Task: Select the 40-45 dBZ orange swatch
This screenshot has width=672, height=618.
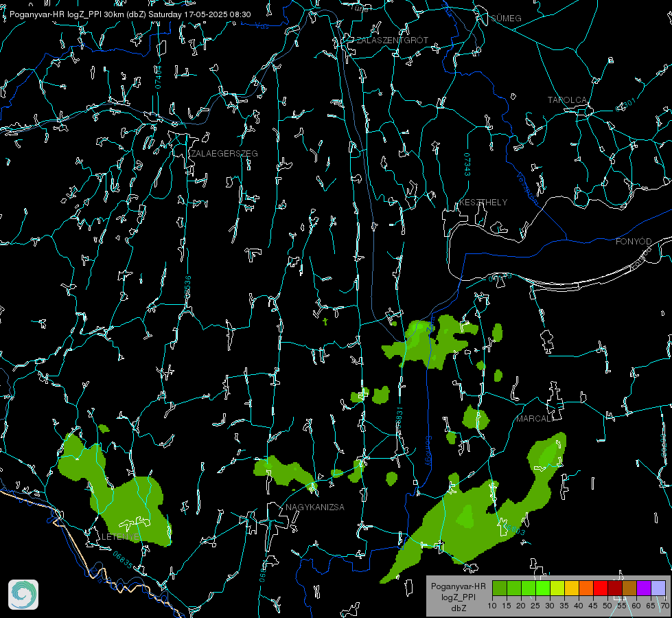Action: tap(586, 588)
